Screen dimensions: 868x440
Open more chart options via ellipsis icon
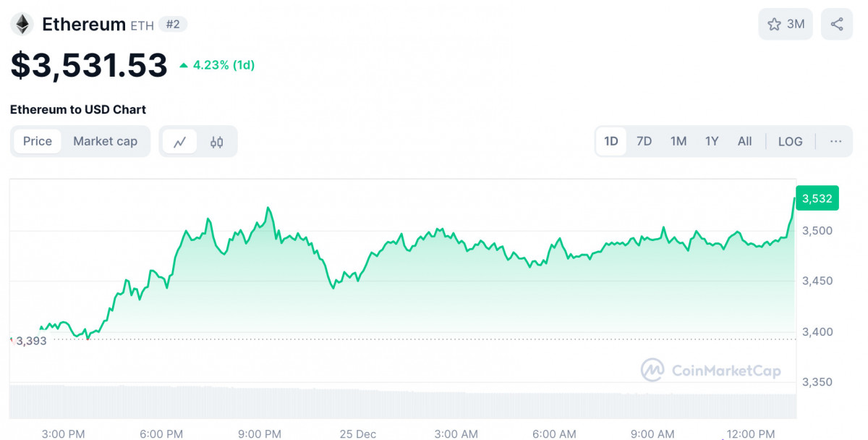pos(836,141)
